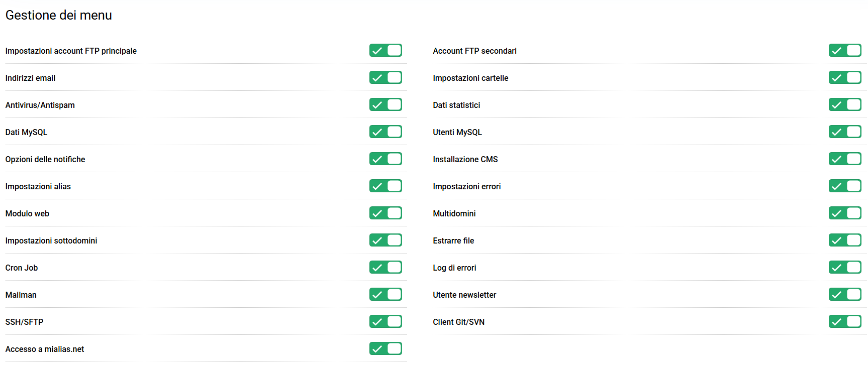Toggle Accesso a mialias.net switch
Screen dimensions: 868x367
tap(385, 349)
